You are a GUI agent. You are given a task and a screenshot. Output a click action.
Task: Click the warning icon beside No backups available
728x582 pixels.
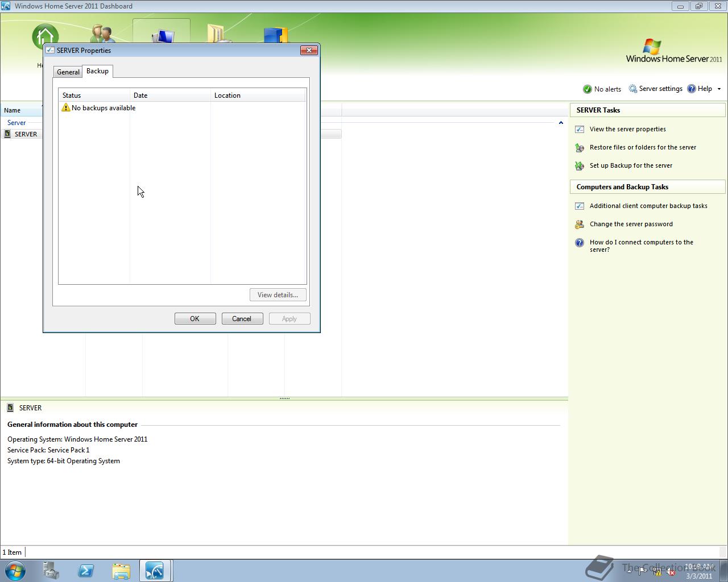pos(66,107)
